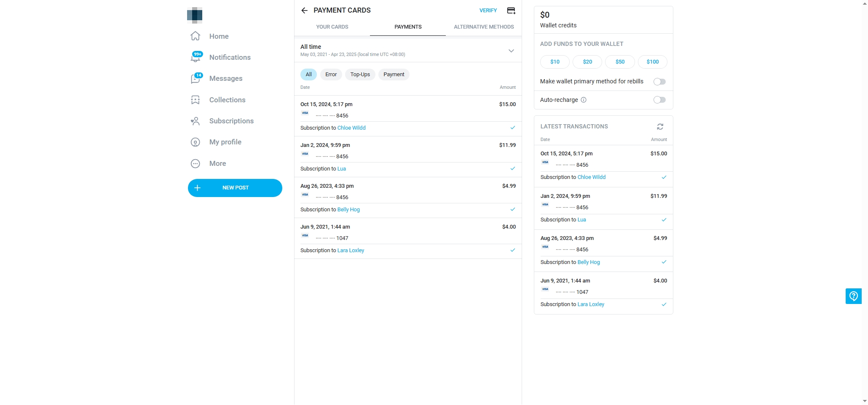Viewport: 868px width, 405px height.
Task: Open the Collections bookmark icon
Action: (196, 100)
